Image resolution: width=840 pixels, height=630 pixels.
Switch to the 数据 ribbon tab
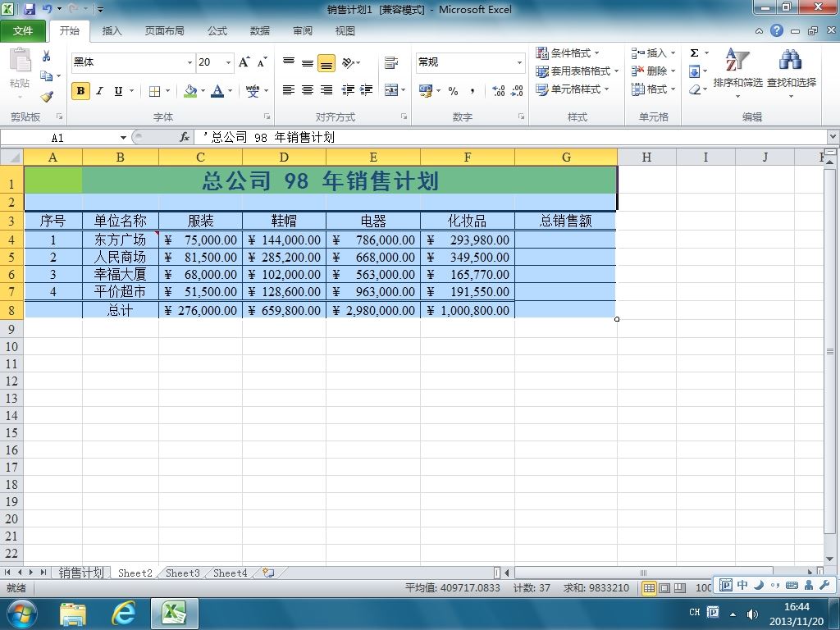[260, 31]
